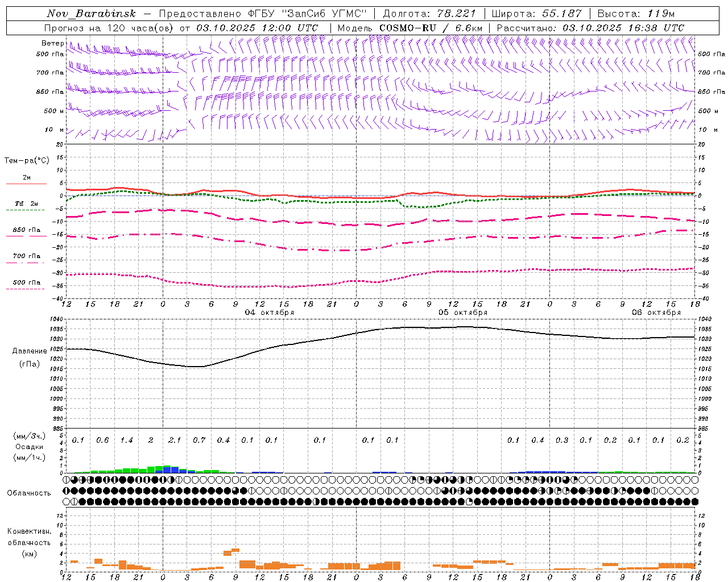Select the 'Модель COSMO-RU / 6.6км' label
728x582 pixels.
410,28
